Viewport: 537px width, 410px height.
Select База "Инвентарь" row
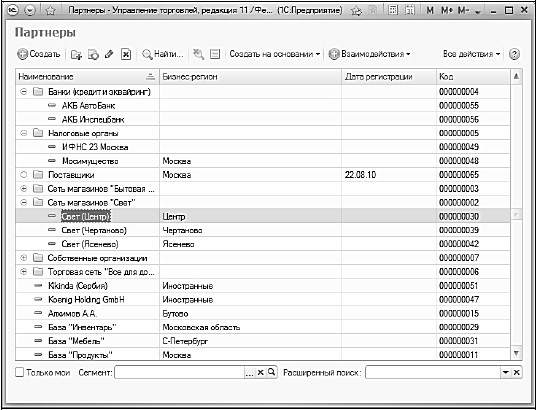click(263, 327)
